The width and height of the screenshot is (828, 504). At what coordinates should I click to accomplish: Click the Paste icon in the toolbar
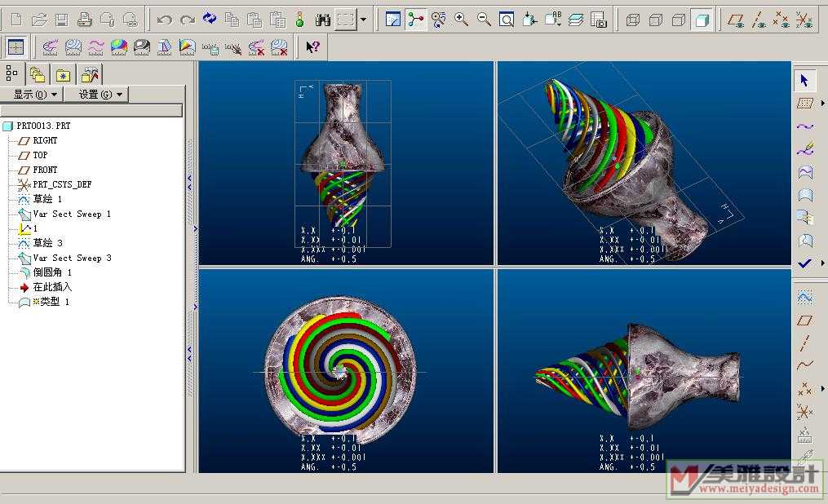[x=255, y=20]
